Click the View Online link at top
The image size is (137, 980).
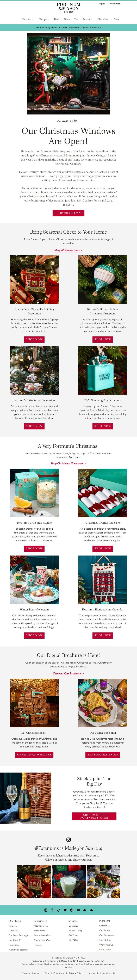tap(115, 4)
